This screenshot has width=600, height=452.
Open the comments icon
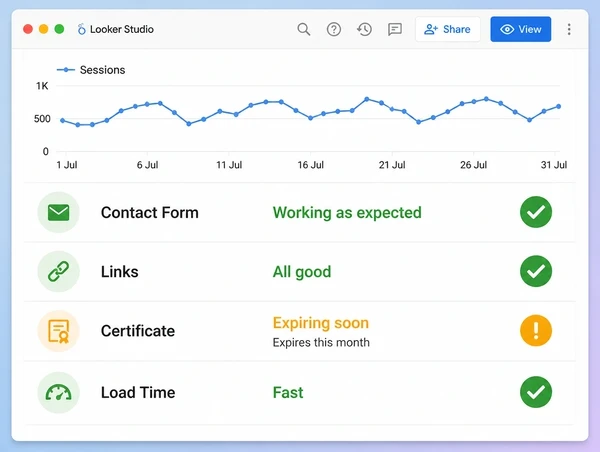(395, 29)
